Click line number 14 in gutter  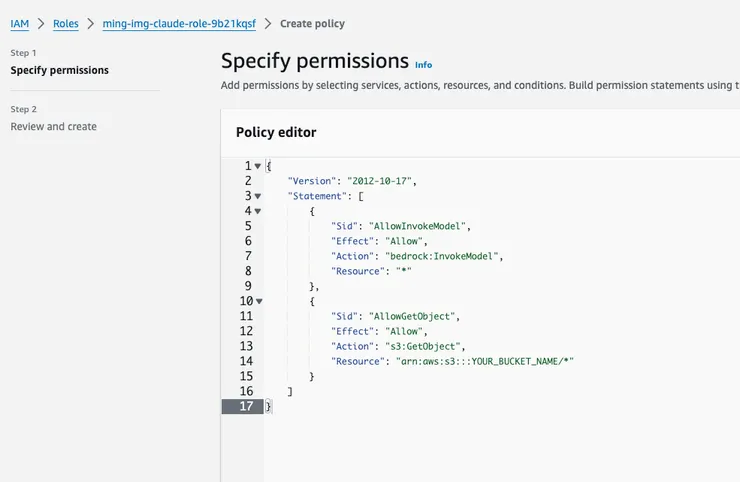(246, 361)
